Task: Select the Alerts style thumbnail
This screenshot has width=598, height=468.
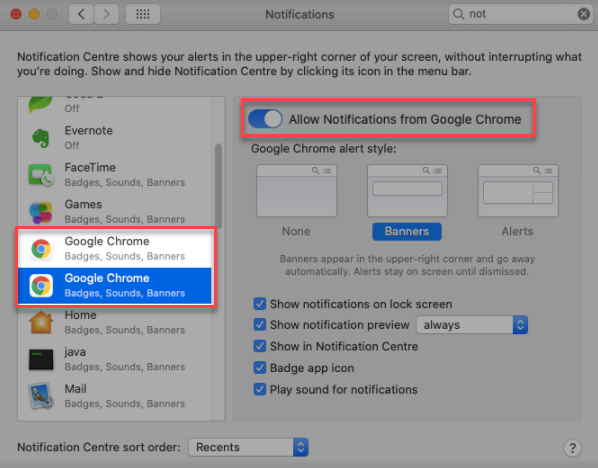Action: (518, 190)
